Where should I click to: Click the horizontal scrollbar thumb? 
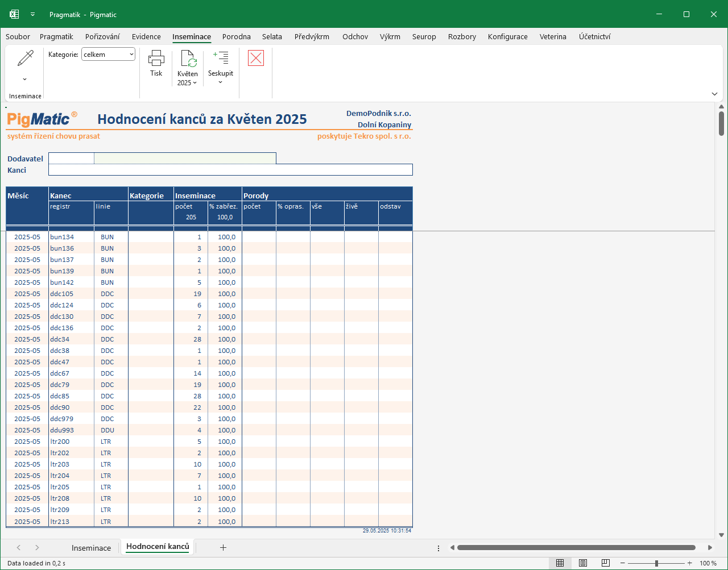(x=576, y=548)
